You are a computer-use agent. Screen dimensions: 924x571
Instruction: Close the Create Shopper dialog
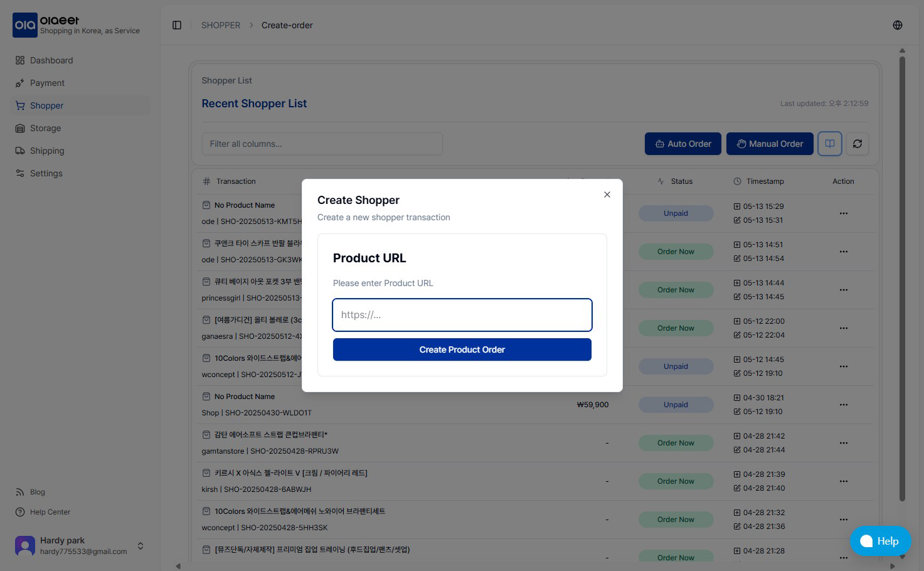point(607,195)
